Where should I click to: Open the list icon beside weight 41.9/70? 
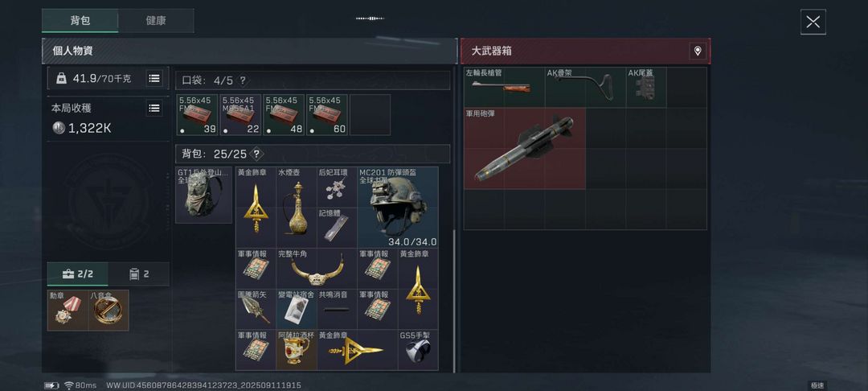tap(154, 79)
